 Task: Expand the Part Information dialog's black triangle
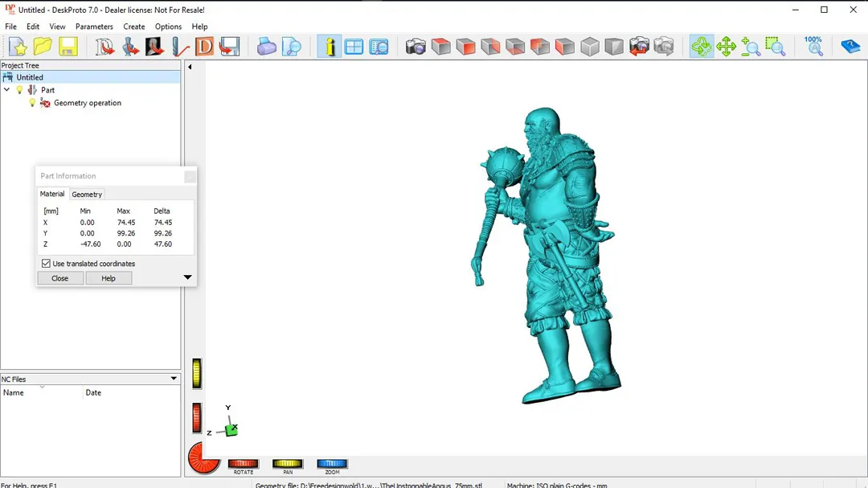[x=187, y=277]
